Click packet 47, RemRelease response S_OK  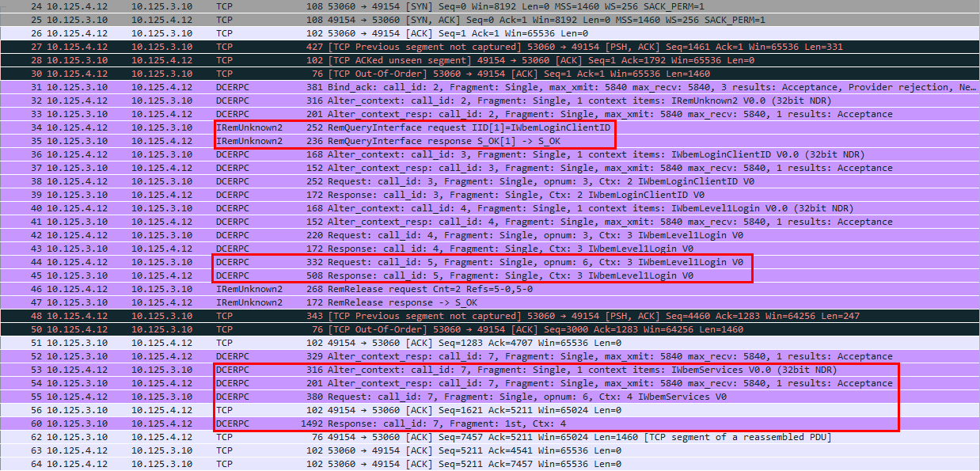tap(475, 302)
